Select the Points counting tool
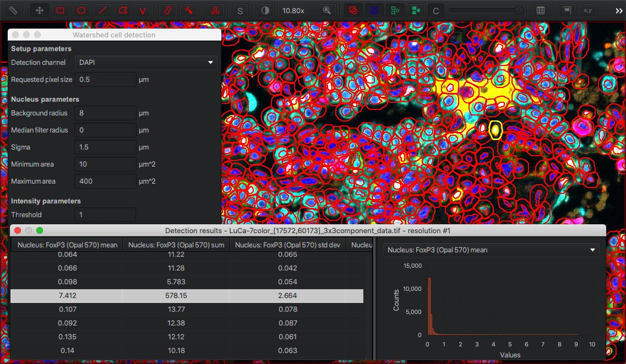Image resolution: width=626 pixels, height=364 pixels. (x=215, y=10)
